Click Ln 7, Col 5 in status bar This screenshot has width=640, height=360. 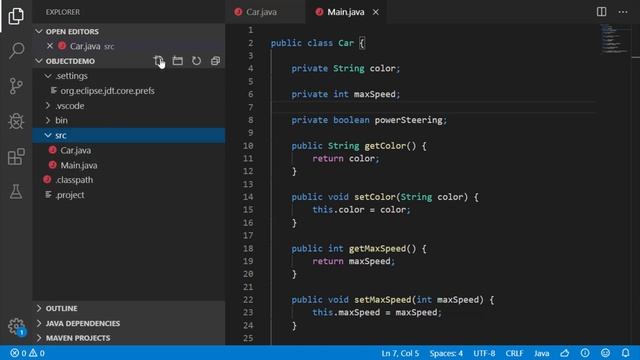coord(400,353)
